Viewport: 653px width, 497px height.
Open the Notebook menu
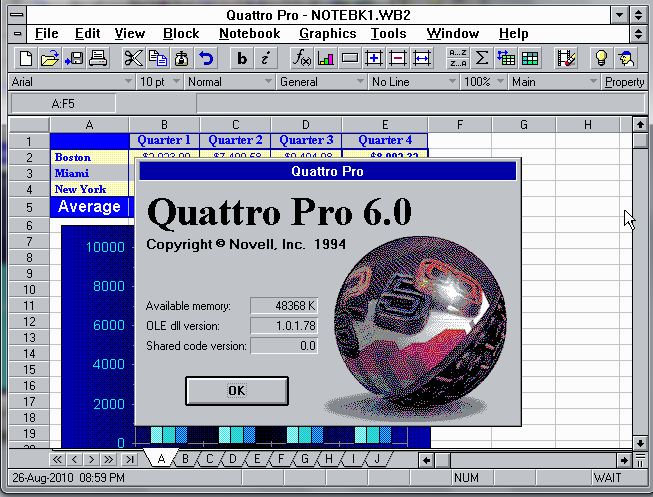(249, 33)
